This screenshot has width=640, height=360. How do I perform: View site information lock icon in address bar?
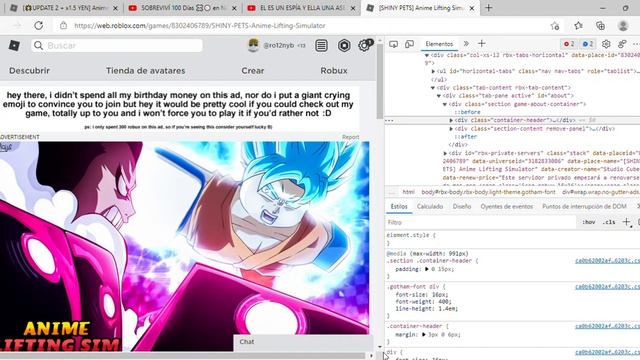point(63,26)
